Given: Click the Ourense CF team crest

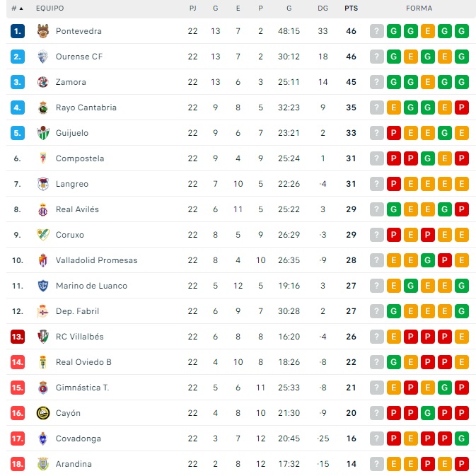Looking at the screenshot, I should pos(42,57).
